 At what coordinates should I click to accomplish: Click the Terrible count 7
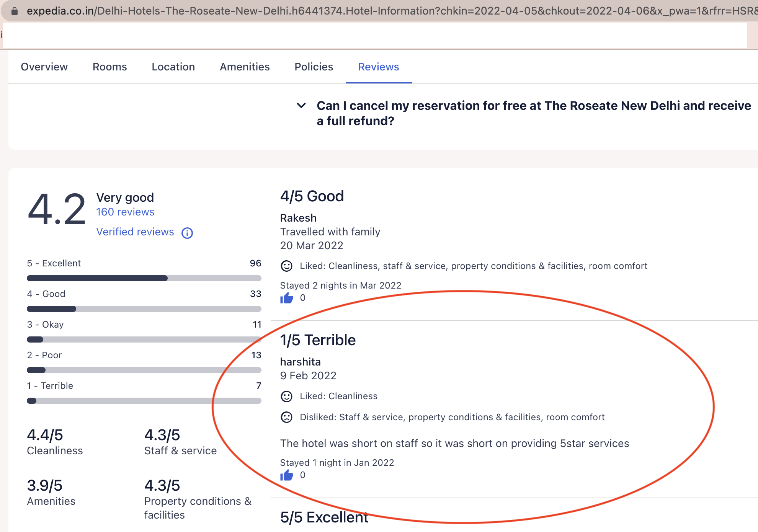point(259,385)
